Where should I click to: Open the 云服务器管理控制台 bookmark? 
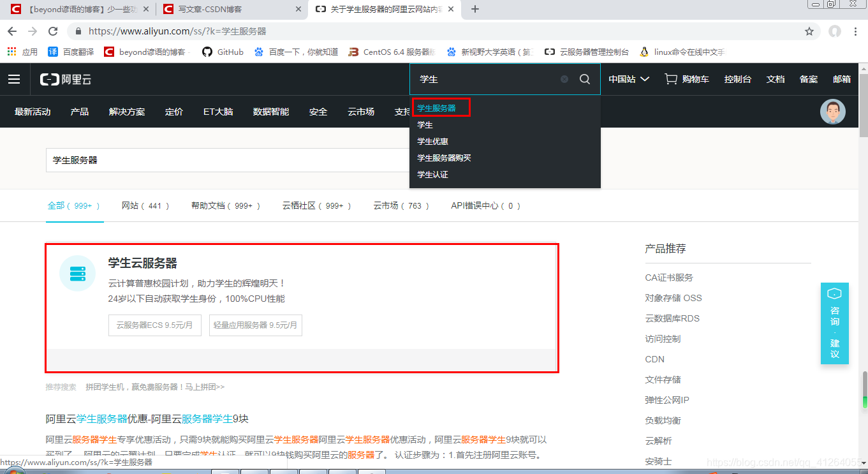[x=587, y=52]
